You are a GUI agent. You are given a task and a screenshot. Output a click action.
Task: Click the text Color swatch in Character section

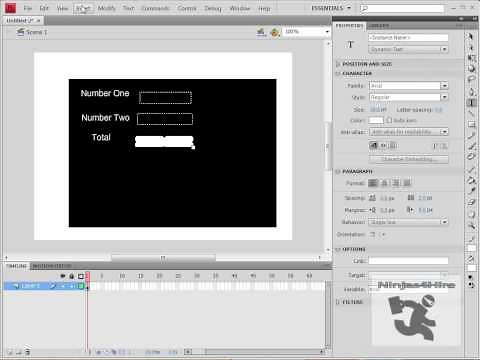pyautogui.click(x=376, y=120)
